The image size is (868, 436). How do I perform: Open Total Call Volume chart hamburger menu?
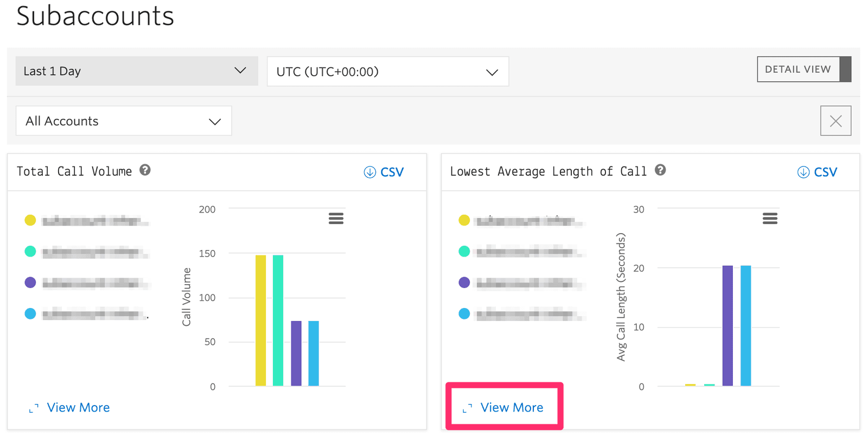point(336,219)
